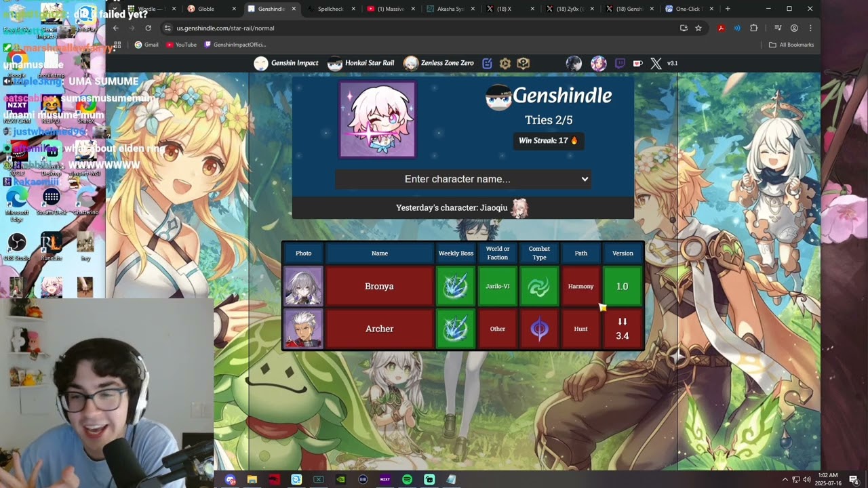Click the v3.1 version label

pos(673,63)
